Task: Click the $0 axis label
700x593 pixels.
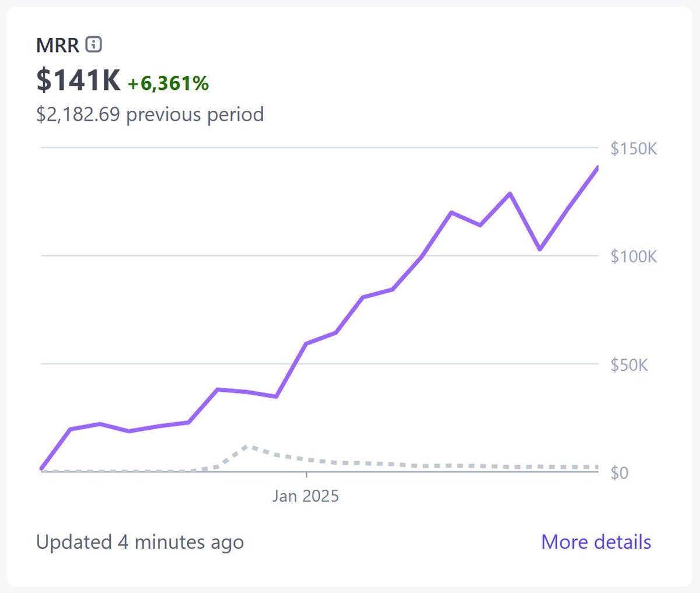Action: click(x=619, y=472)
